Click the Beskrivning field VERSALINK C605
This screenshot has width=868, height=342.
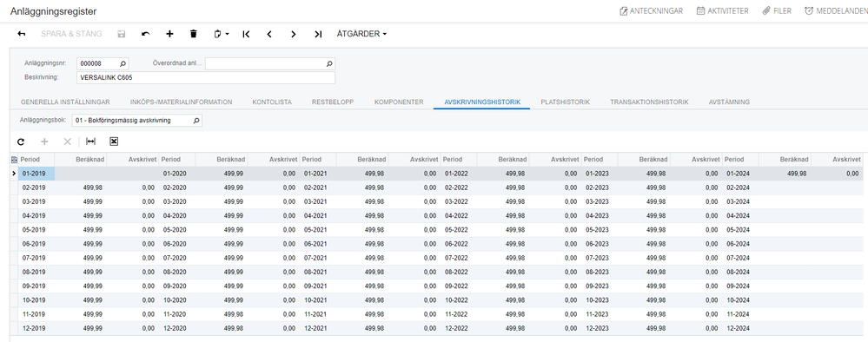(x=206, y=77)
